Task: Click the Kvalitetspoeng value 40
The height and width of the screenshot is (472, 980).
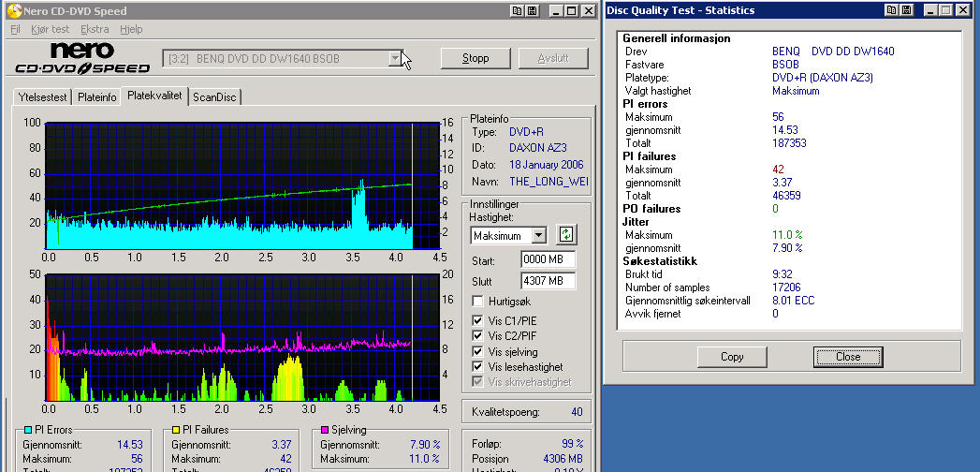Action: [x=577, y=412]
